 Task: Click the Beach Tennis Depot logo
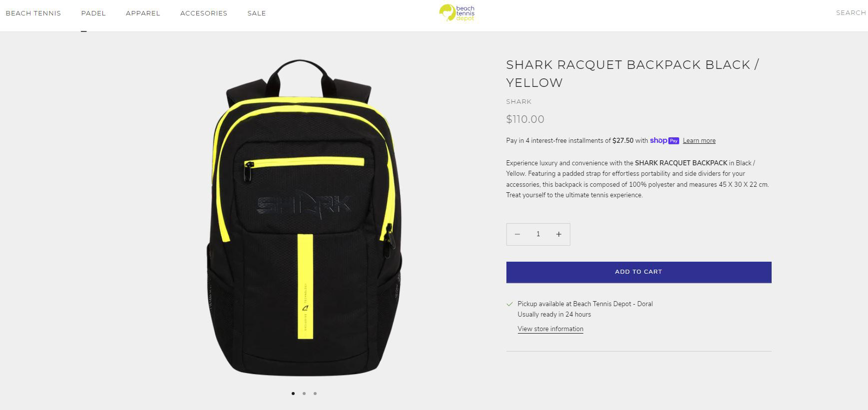(457, 13)
